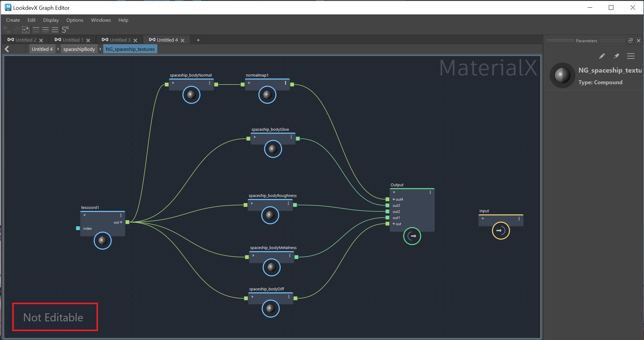This screenshot has width=644, height=340.
Task: Collapse the Output node ports
Action: click(394, 193)
